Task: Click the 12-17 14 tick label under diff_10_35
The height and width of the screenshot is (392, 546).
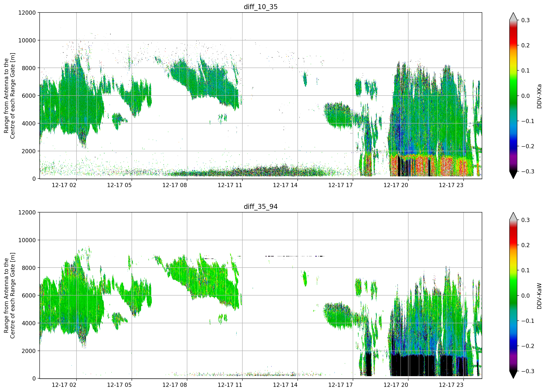Action: coord(285,185)
